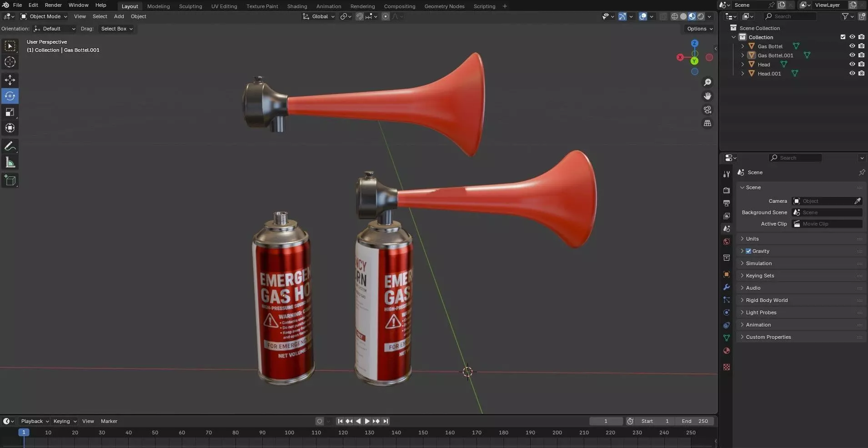The width and height of the screenshot is (868, 448).
Task: Open the Playback popover in timeline
Action: tap(35, 421)
